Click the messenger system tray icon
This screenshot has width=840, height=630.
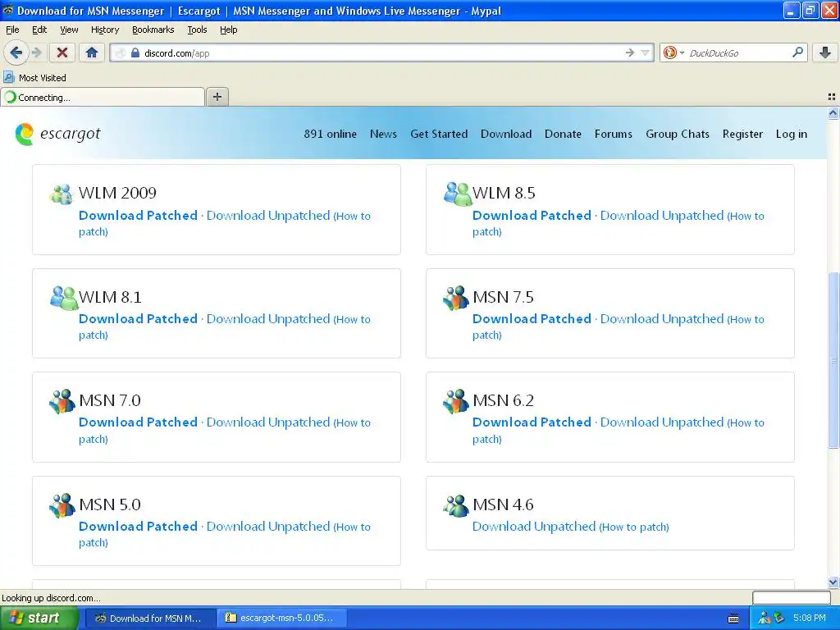click(764, 619)
